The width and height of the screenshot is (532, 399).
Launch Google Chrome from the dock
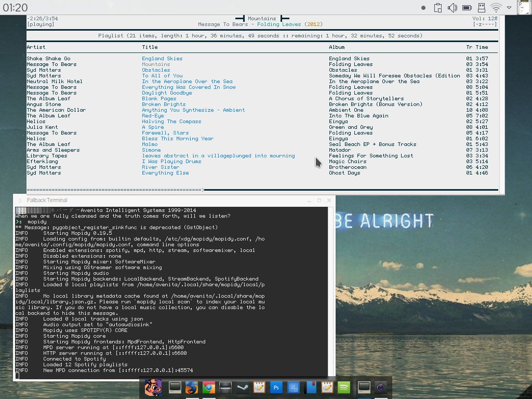point(209,388)
